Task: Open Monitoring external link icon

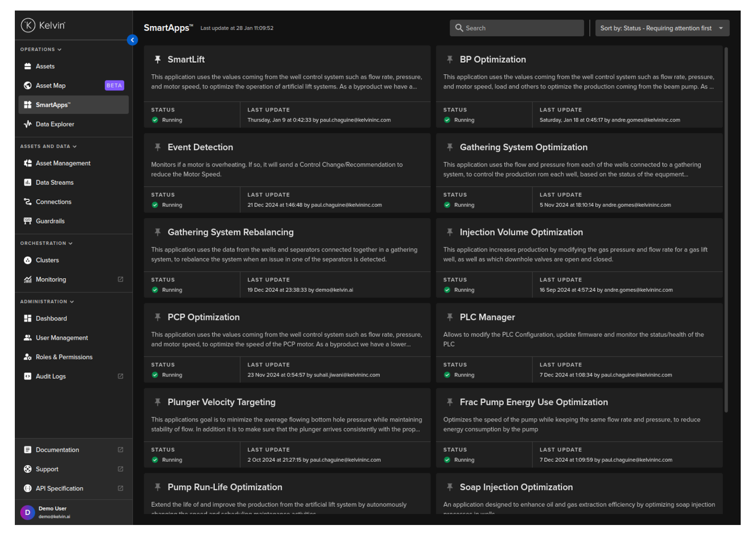Action: 121,279
